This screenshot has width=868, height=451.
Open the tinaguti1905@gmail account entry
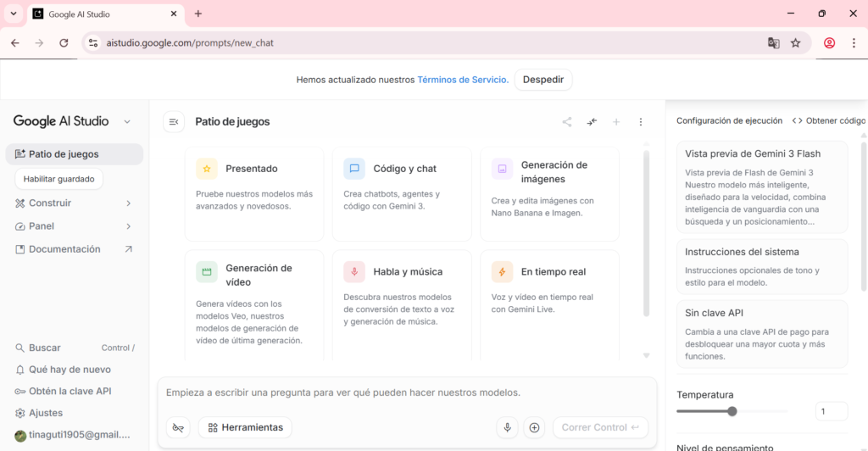[75, 435]
